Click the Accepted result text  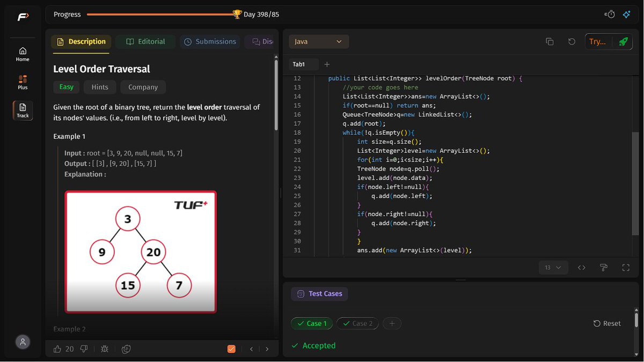tap(319, 346)
